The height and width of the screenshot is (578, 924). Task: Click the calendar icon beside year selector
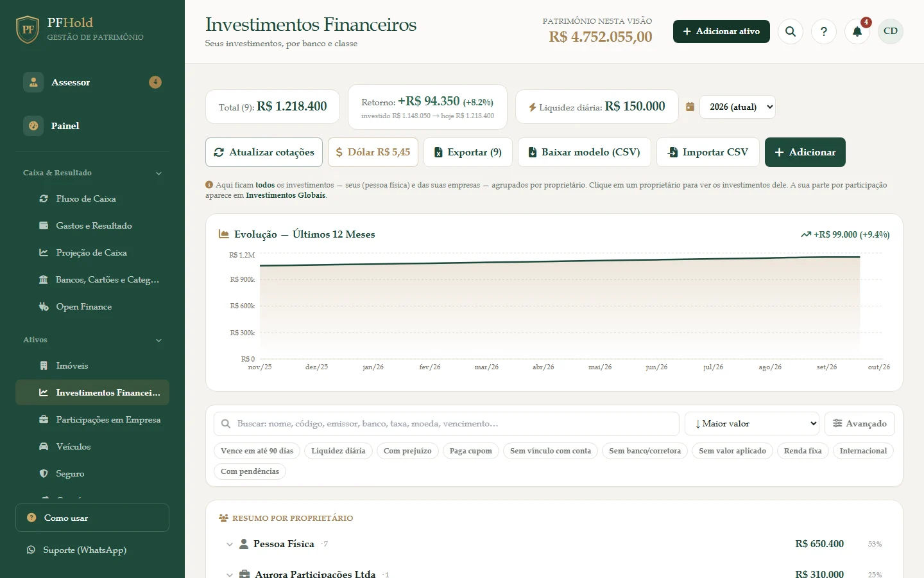(690, 107)
